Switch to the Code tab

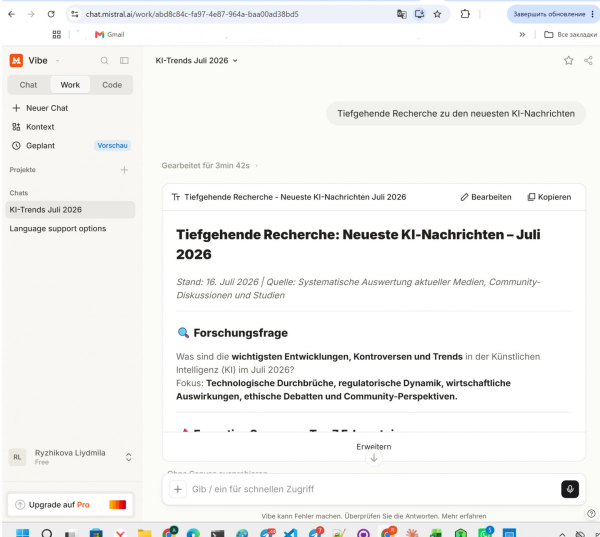[112, 85]
